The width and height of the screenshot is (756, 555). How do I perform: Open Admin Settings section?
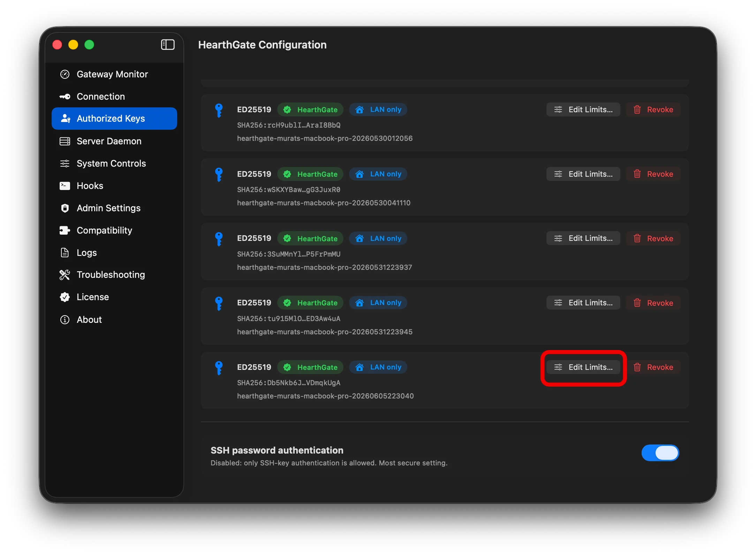coord(114,208)
